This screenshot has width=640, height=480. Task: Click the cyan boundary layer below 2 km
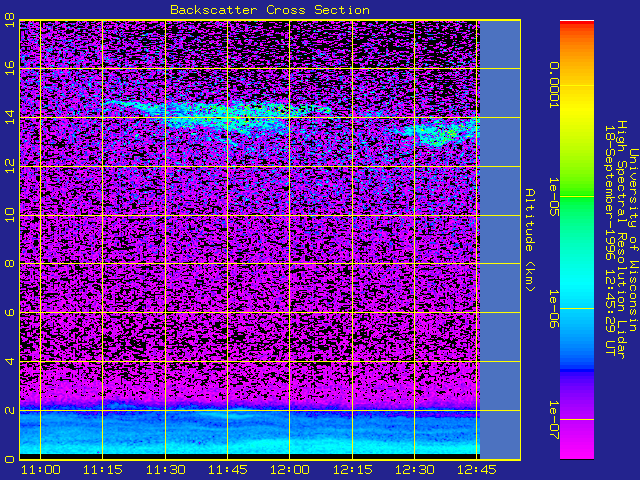248,433
